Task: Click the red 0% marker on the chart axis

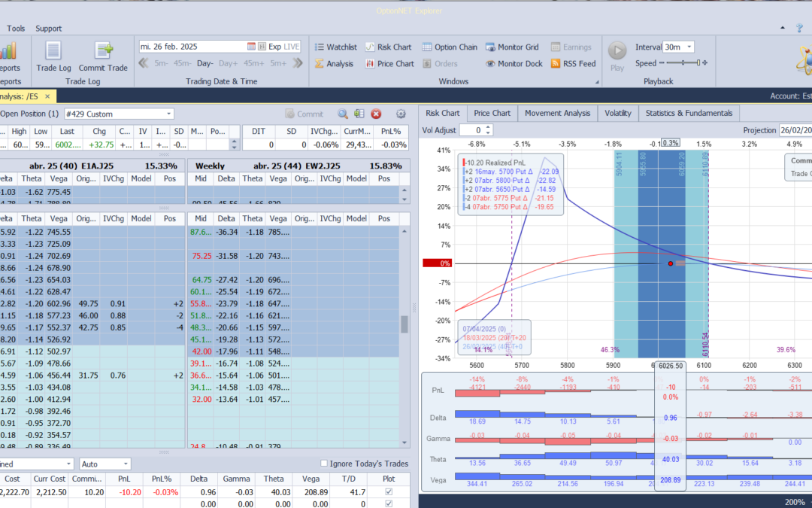Action: 437,263
